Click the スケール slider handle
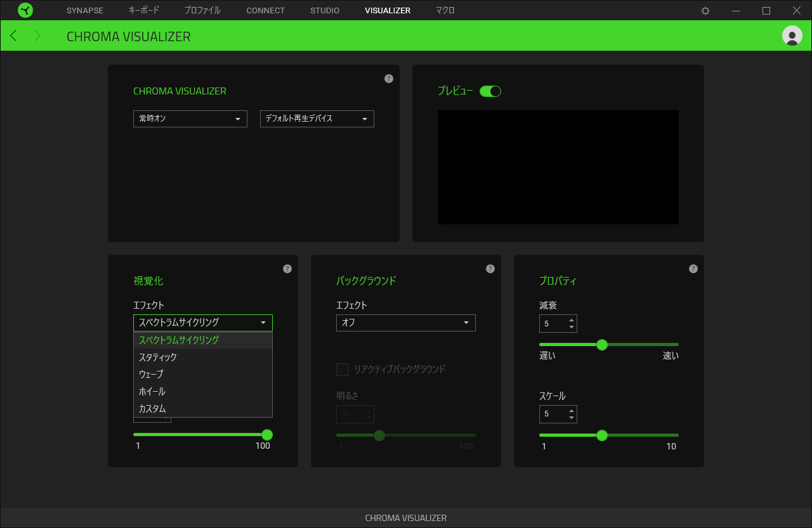The width and height of the screenshot is (812, 528). point(602,435)
